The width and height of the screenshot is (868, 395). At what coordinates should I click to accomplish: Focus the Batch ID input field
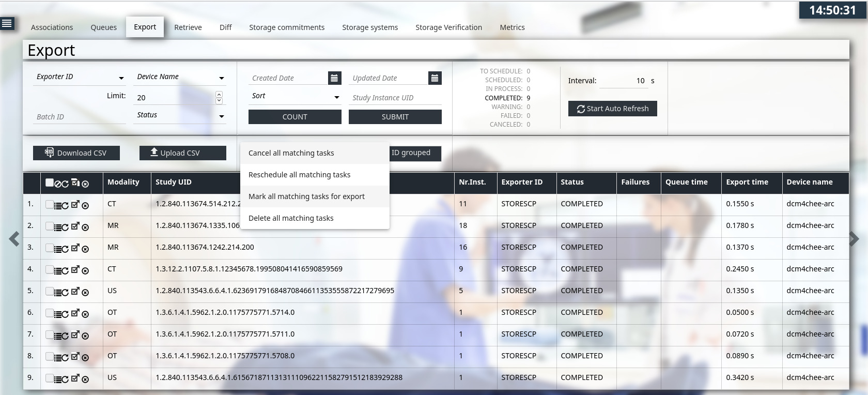[80, 117]
